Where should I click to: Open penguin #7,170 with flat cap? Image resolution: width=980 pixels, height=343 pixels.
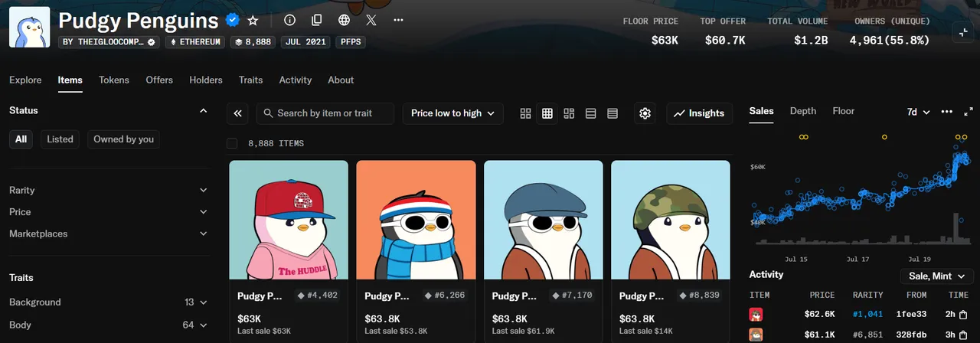click(543, 251)
